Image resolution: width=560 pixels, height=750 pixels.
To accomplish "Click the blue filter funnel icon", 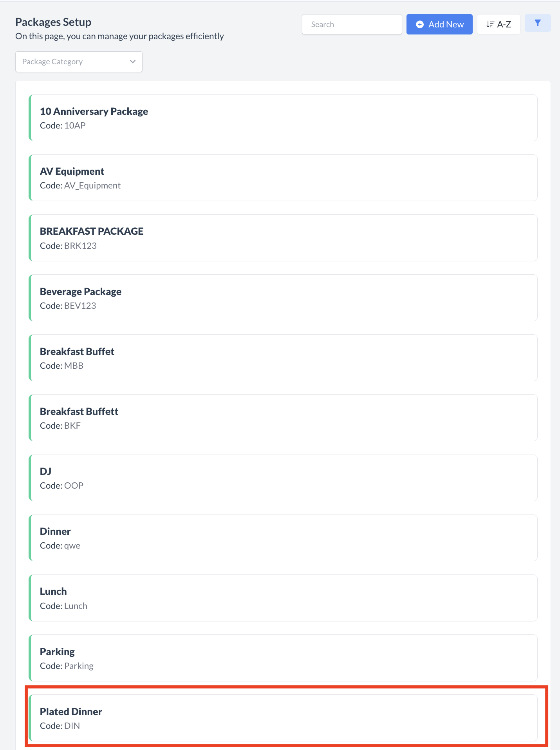I will pyautogui.click(x=537, y=23).
